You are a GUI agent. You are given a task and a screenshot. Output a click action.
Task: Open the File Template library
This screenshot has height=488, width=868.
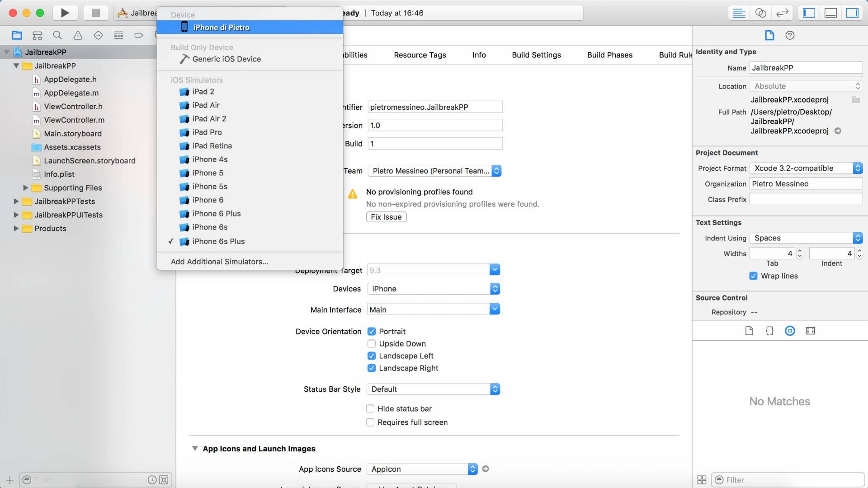pos(749,331)
